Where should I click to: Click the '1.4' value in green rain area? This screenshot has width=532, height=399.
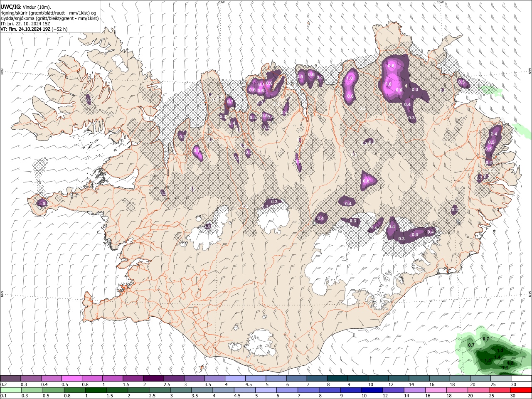click(x=497, y=357)
